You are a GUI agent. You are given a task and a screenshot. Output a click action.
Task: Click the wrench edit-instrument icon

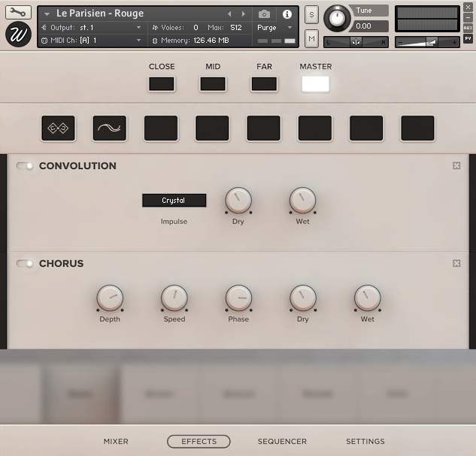click(18, 12)
